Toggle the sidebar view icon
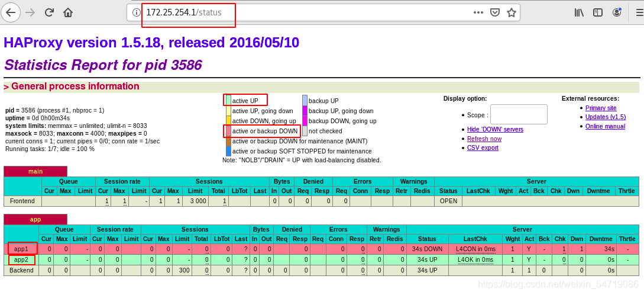 (x=598, y=13)
